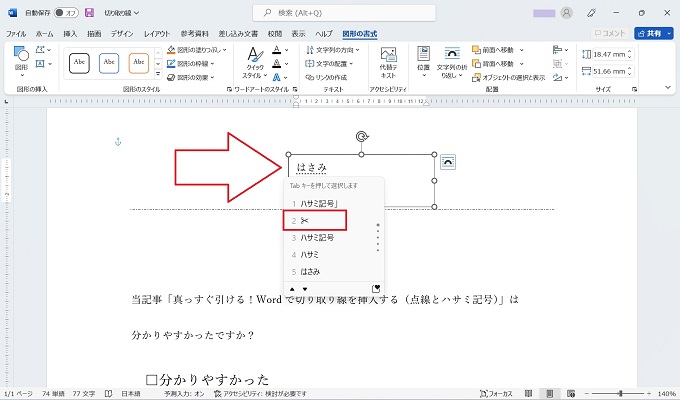Click the purple save icon in title bar
680x400 pixels.
click(89, 13)
